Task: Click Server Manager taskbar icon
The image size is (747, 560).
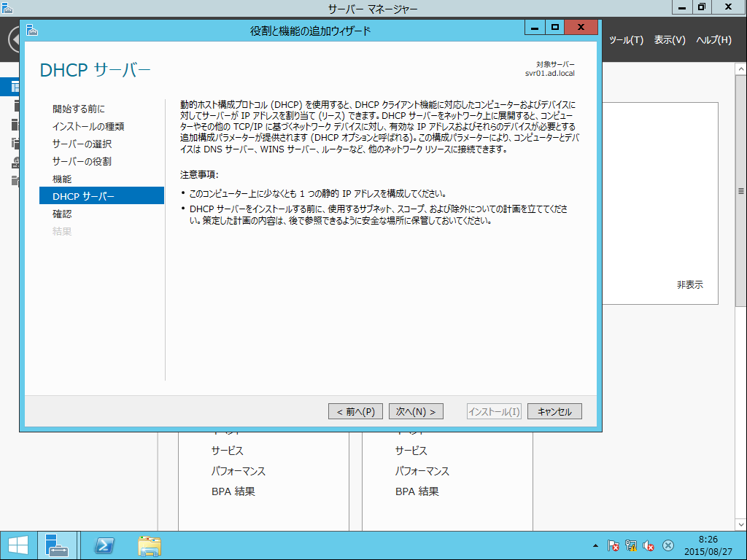Action: 57,545
